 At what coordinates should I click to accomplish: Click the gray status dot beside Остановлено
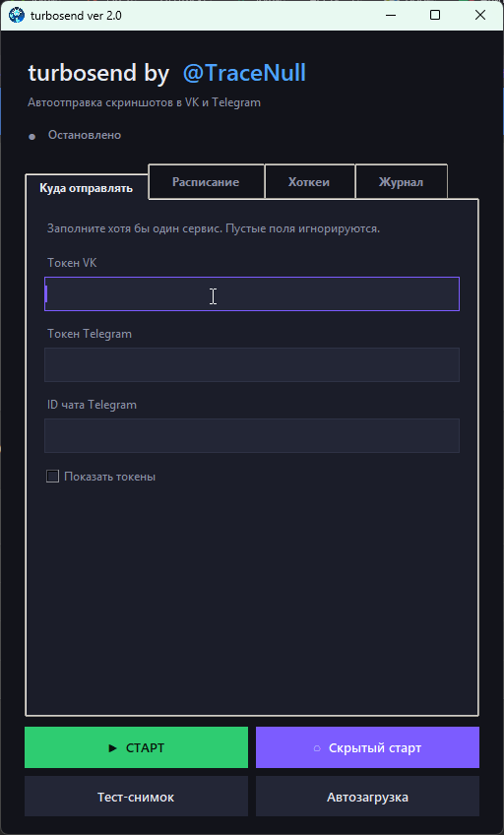tap(31, 137)
